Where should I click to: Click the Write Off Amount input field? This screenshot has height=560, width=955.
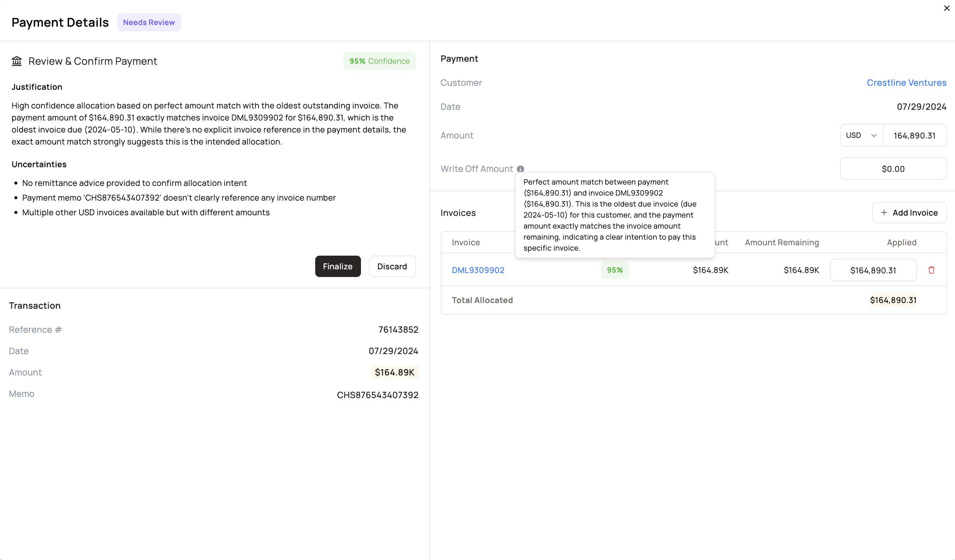point(893,169)
